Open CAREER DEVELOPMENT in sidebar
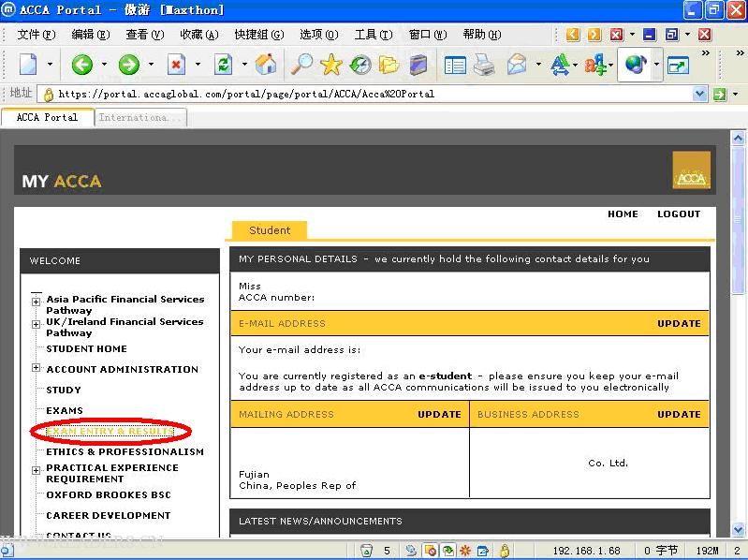The height and width of the screenshot is (560, 748). coord(109,515)
